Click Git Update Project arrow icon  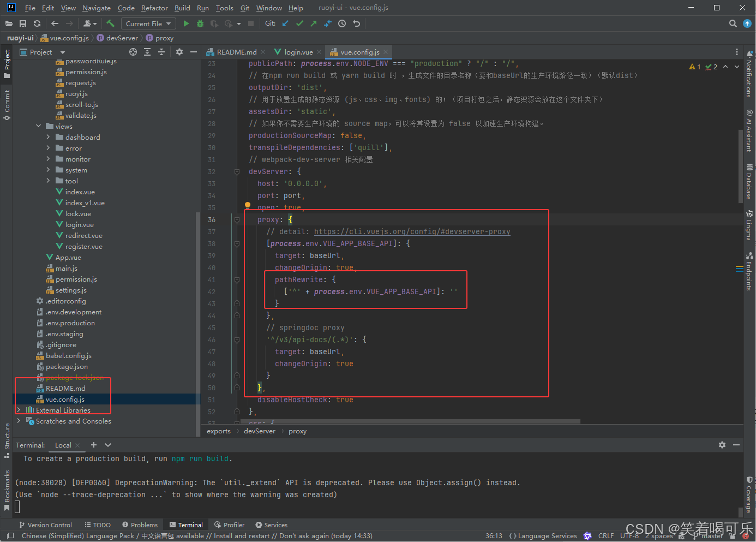[285, 23]
